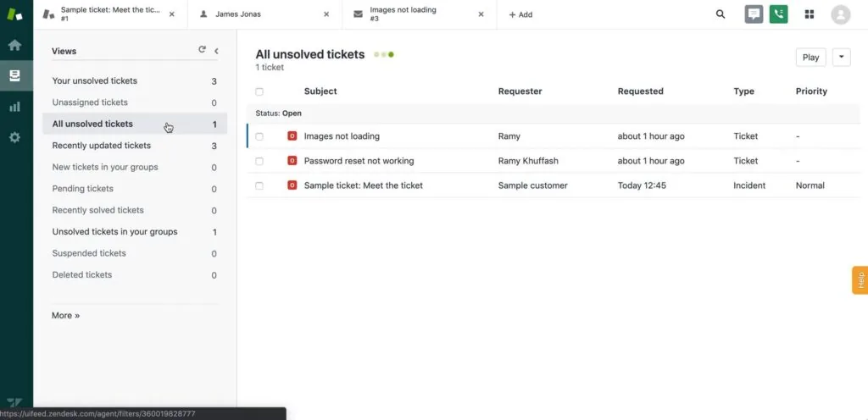
Task: Add a new tab with + Add
Action: tap(520, 14)
